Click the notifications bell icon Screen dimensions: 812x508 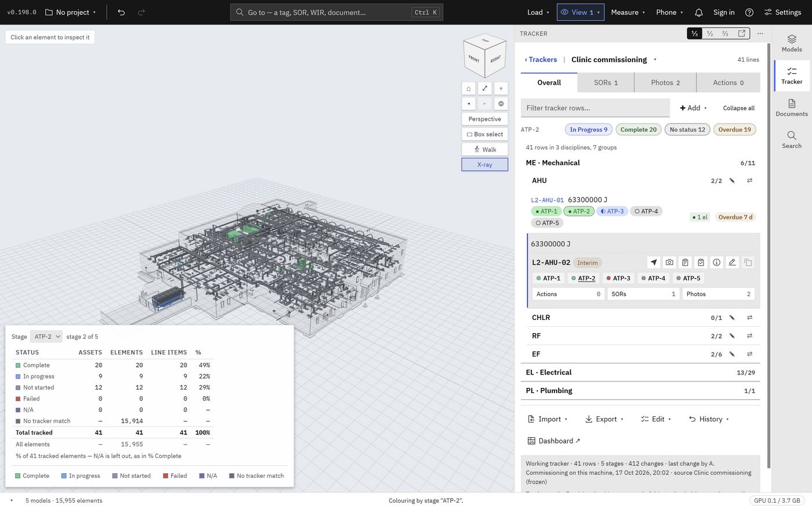tap(699, 12)
